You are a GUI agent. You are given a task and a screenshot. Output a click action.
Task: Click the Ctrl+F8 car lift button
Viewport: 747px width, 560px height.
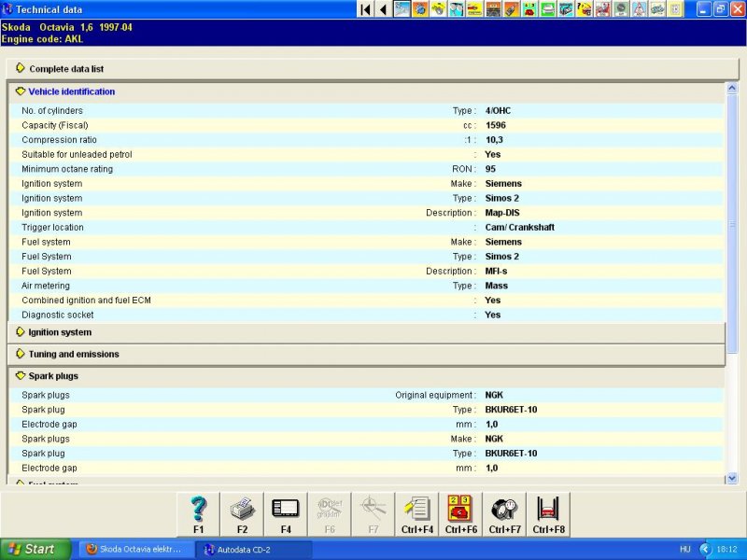tap(549, 514)
